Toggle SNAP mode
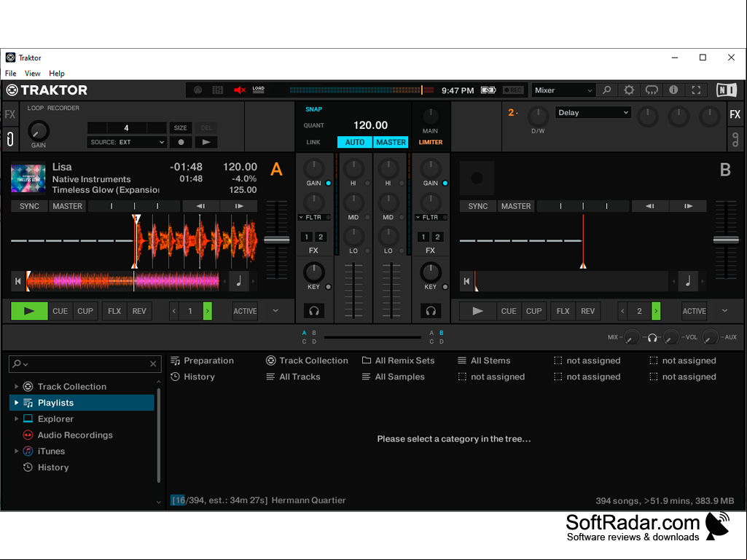The image size is (747, 560). pyautogui.click(x=313, y=109)
